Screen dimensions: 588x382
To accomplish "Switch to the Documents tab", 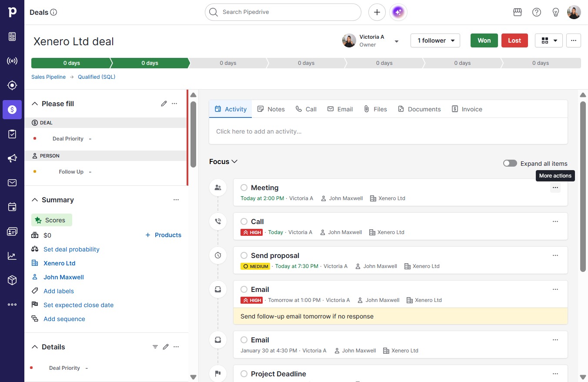I will point(419,109).
